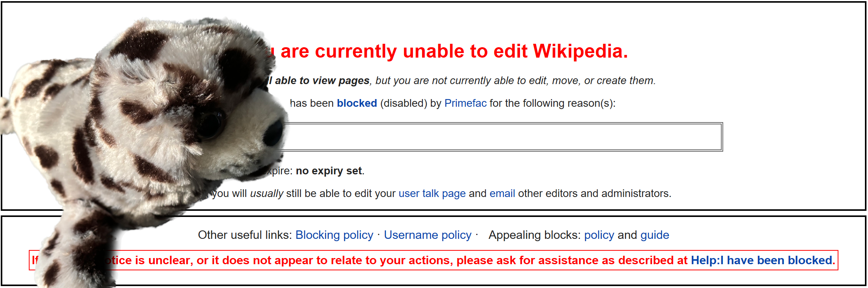Open the Username policy link
868x288 pixels.
(427, 235)
